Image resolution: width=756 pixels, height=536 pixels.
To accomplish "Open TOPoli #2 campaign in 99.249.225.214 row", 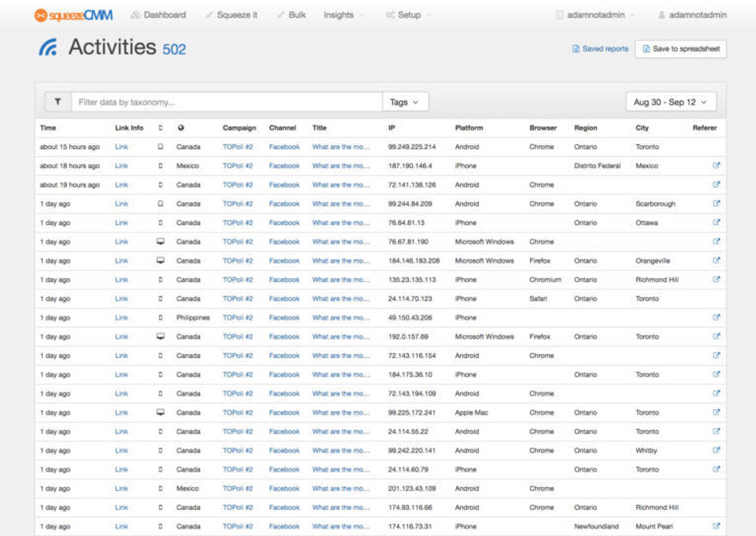I will pos(238,147).
